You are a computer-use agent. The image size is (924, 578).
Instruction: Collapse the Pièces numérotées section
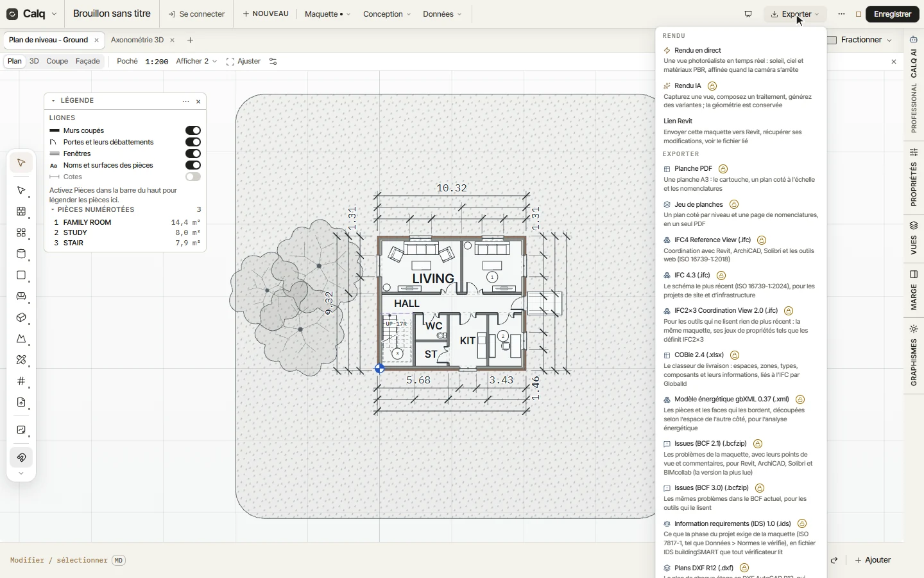coord(53,210)
